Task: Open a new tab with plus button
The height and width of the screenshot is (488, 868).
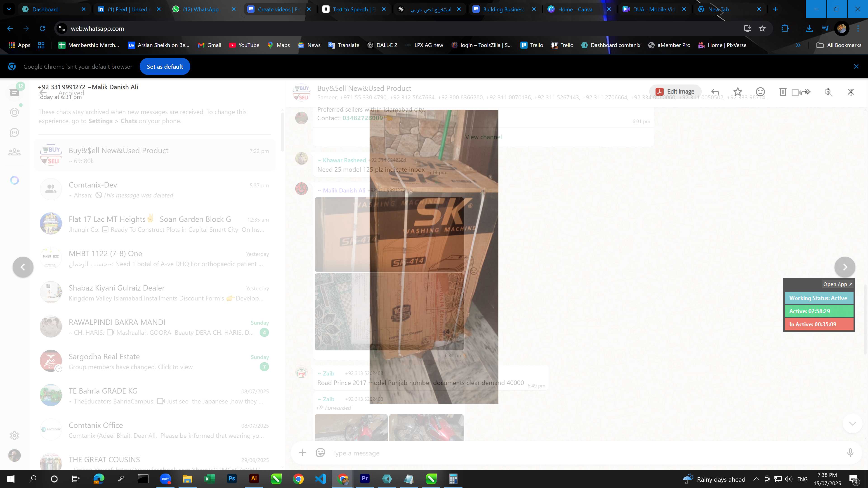Action: (775, 9)
